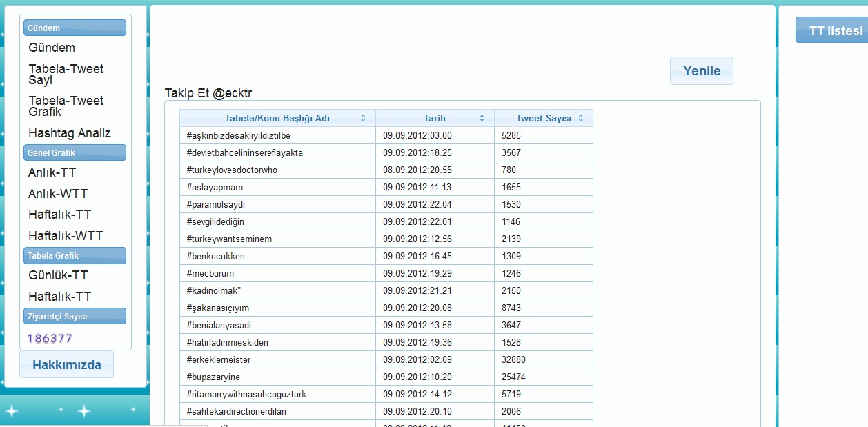Viewport: 868px width, 427px height.
Task: Open Haftalık-WTT chart link
Action: (66, 236)
